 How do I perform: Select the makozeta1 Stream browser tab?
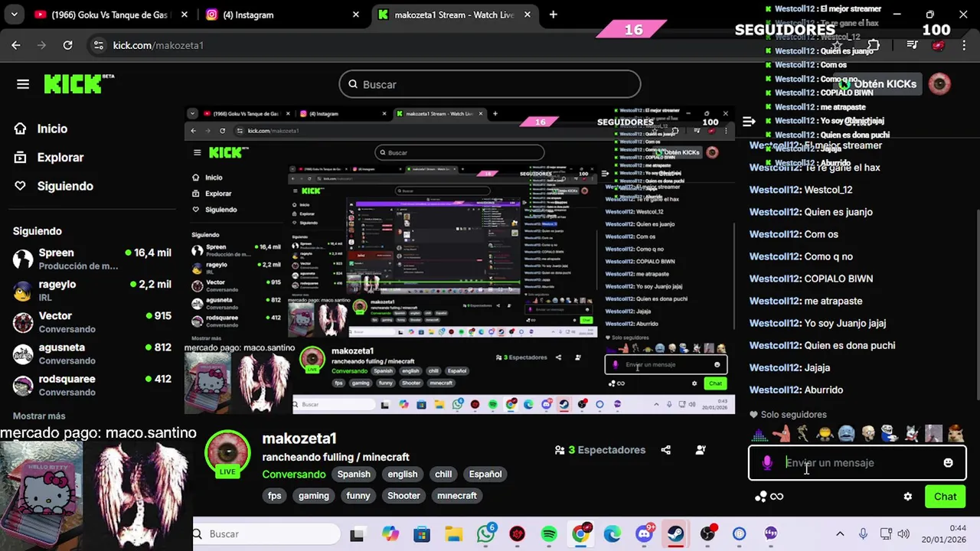pyautogui.click(x=455, y=15)
